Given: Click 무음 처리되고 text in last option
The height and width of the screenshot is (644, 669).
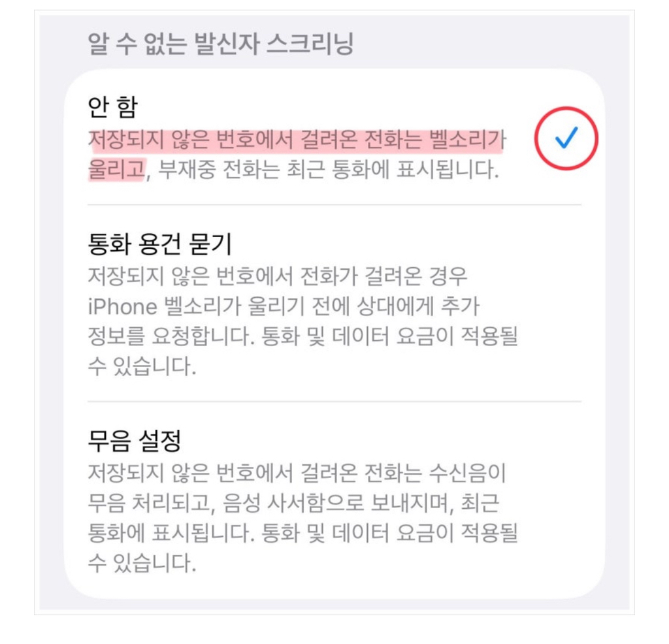Looking at the screenshot, I should [149, 504].
